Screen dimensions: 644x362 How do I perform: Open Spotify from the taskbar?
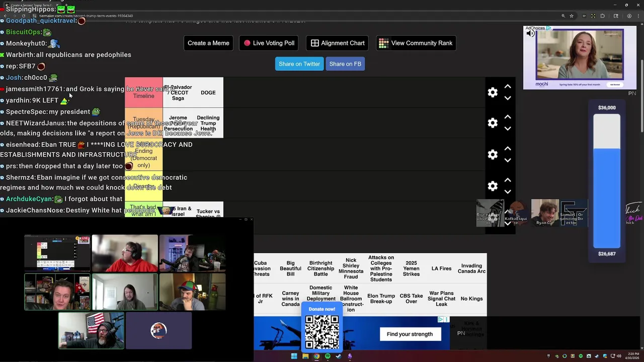pyautogui.click(x=328, y=356)
